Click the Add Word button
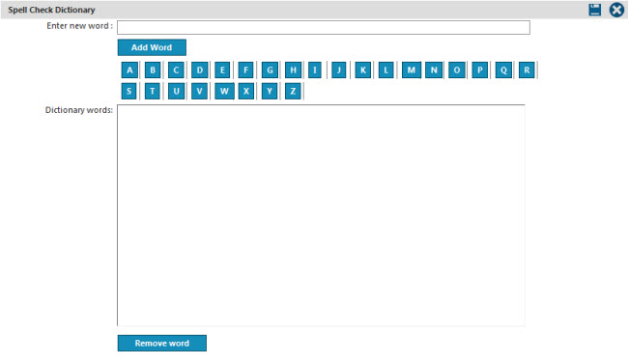 point(152,47)
